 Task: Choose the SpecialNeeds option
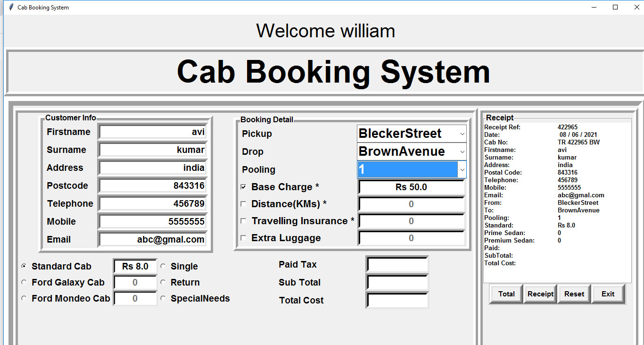[x=163, y=298]
